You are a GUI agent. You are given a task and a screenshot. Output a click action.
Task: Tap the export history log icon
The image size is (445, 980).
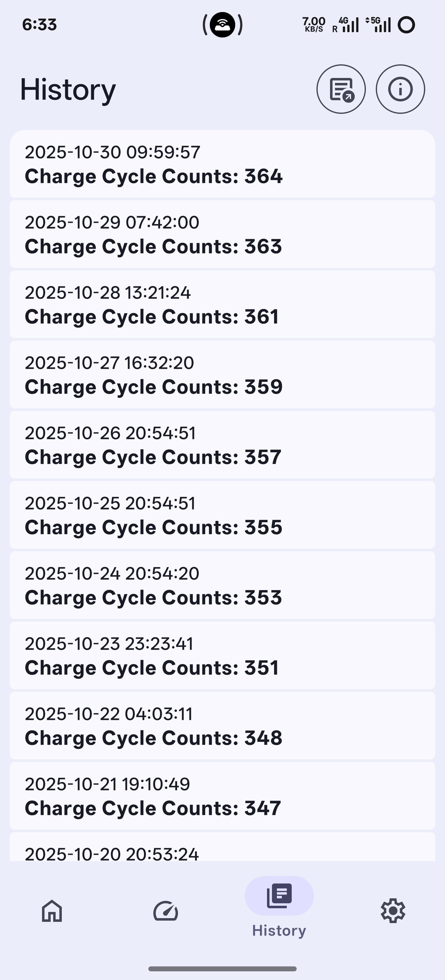(x=341, y=89)
